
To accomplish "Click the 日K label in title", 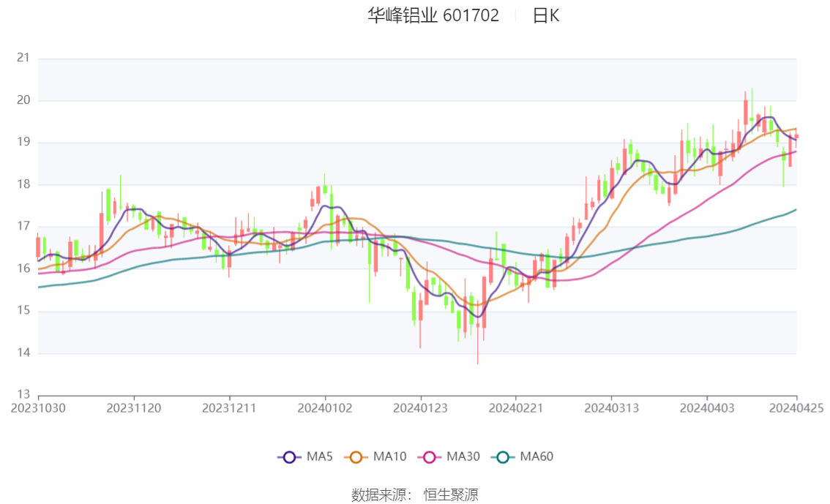I will pyautogui.click(x=546, y=15).
